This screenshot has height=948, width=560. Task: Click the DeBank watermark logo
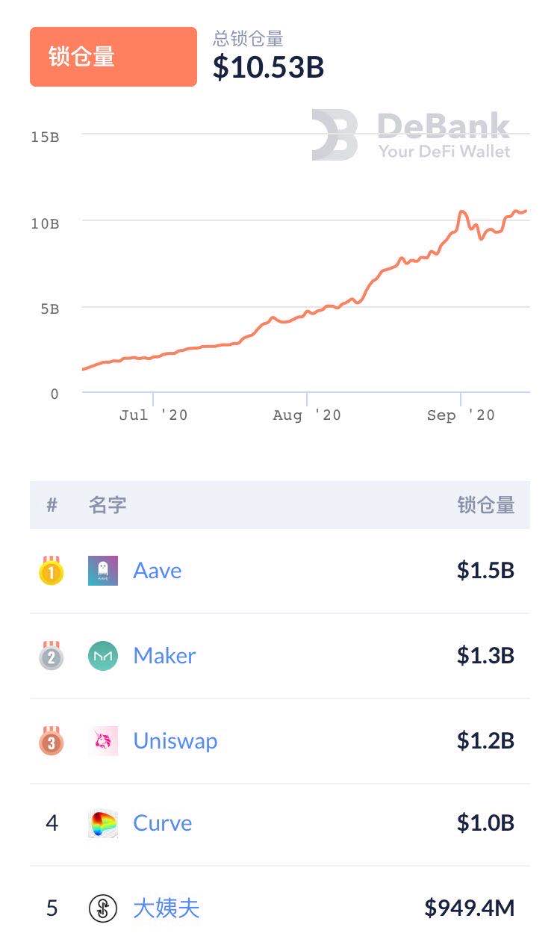click(x=411, y=135)
